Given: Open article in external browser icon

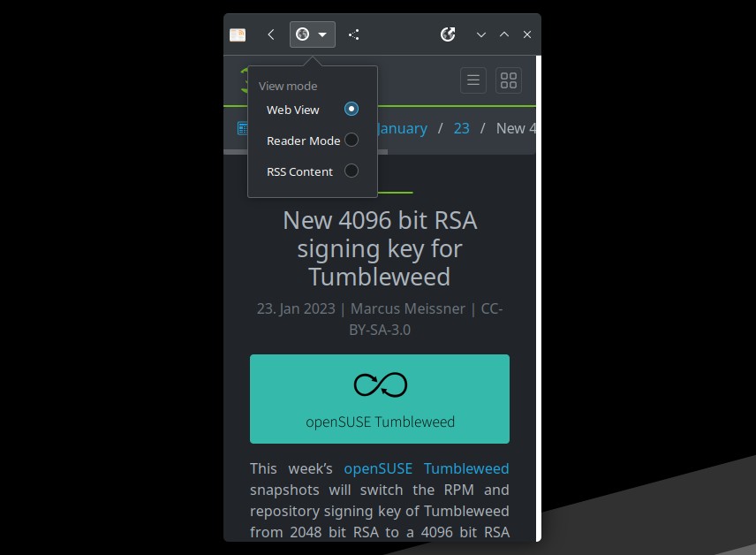Looking at the screenshot, I should click(448, 34).
